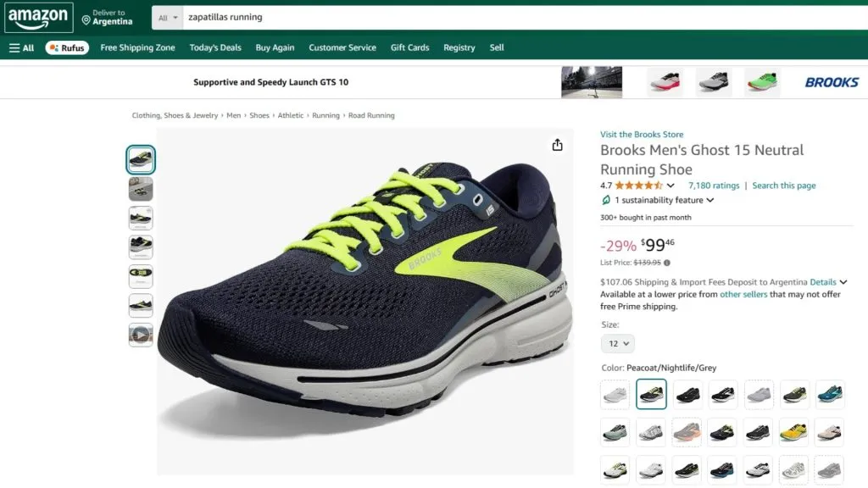The image size is (868, 488).
Task: Open Customer Service in the nav bar
Action: pyautogui.click(x=342, y=48)
